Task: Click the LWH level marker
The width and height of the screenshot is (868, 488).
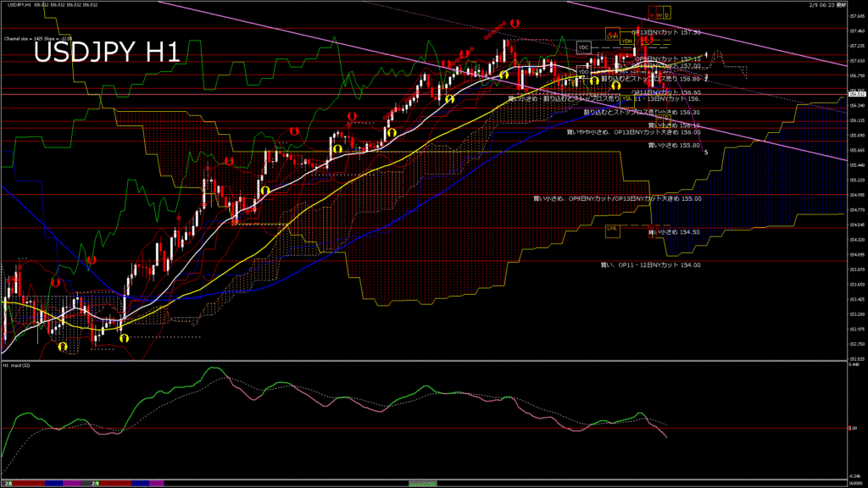Action: pyautogui.click(x=612, y=33)
